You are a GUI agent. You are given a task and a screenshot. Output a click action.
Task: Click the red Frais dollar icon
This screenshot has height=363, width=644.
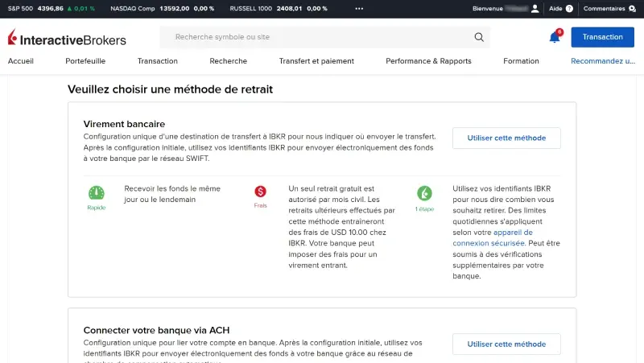coord(260,192)
